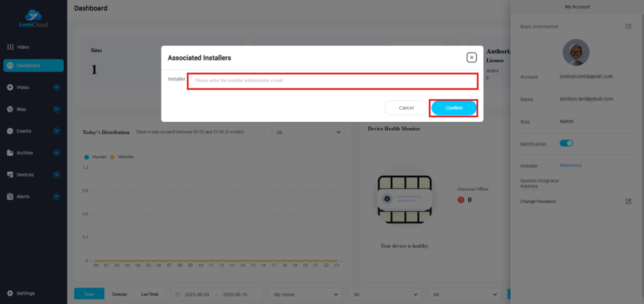Switch to the Last Week tab
Screen dimensions: 644x304
[149, 294]
